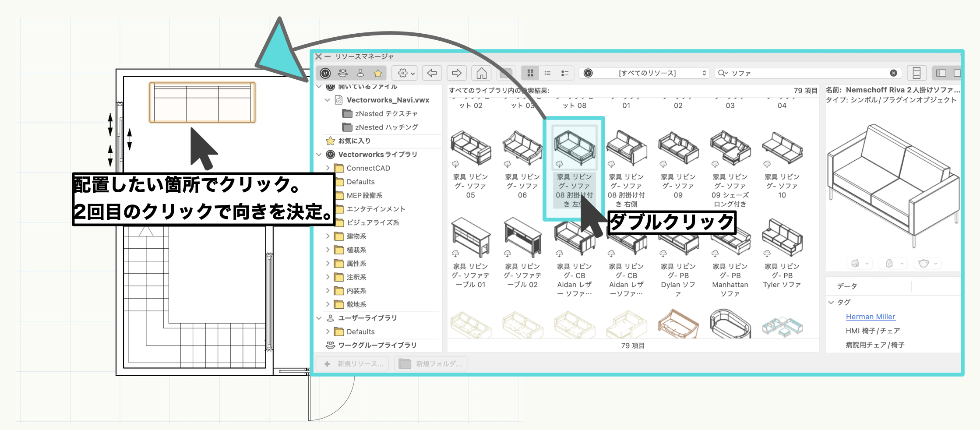Open the gear settings menu
The image size is (980, 430).
click(x=405, y=73)
